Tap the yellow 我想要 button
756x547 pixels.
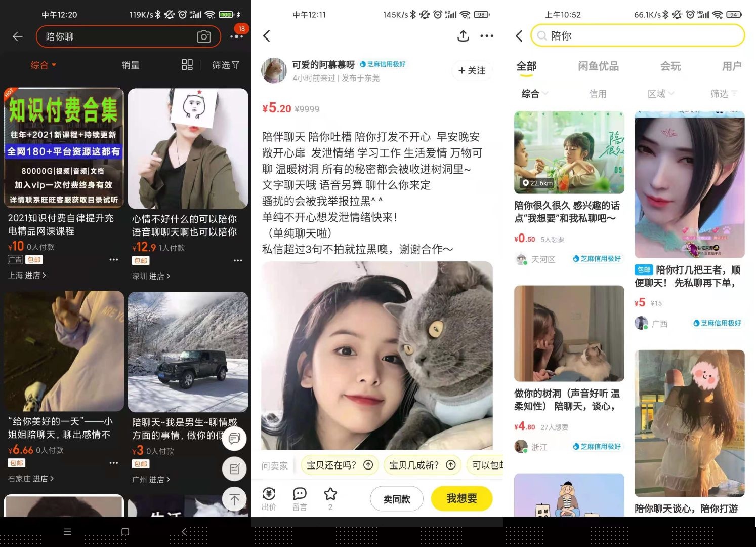click(x=461, y=499)
